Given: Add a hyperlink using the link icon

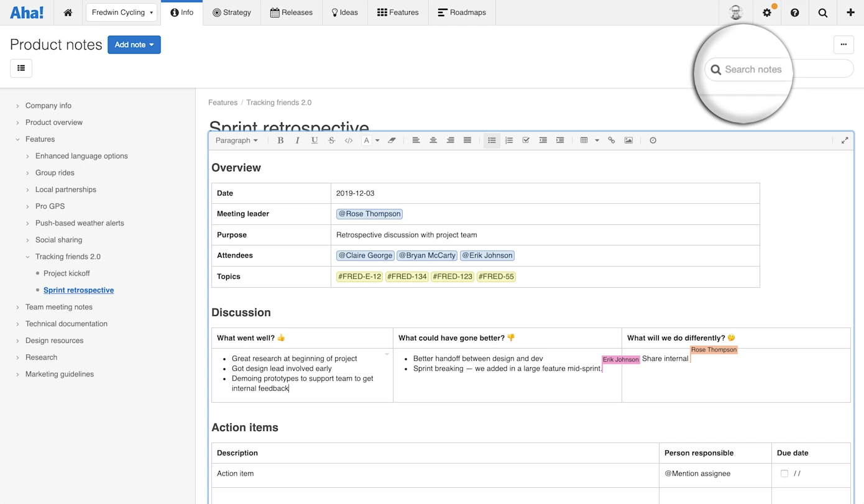Looking at the screenshot, I should click(x=612, y=140).
